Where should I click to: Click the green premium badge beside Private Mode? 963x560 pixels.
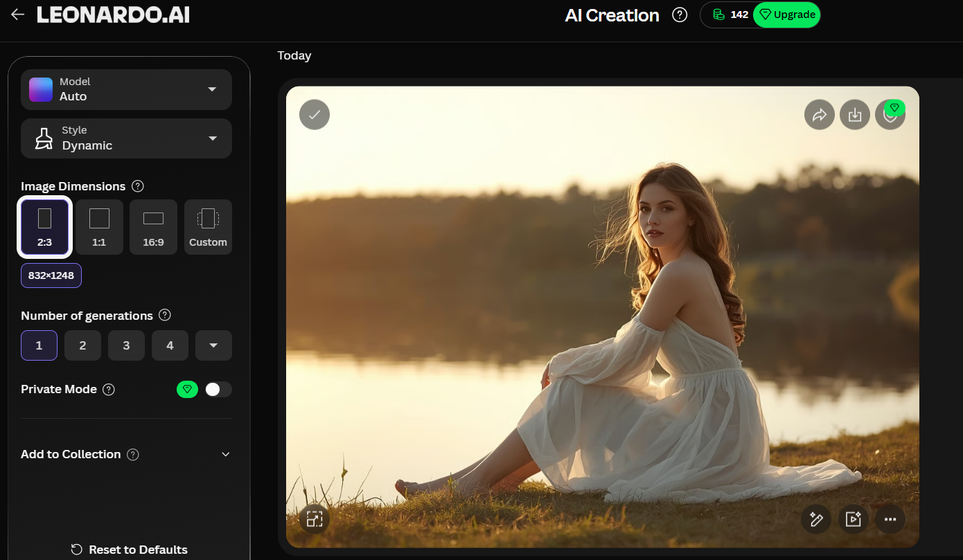[x=187, y=390]
